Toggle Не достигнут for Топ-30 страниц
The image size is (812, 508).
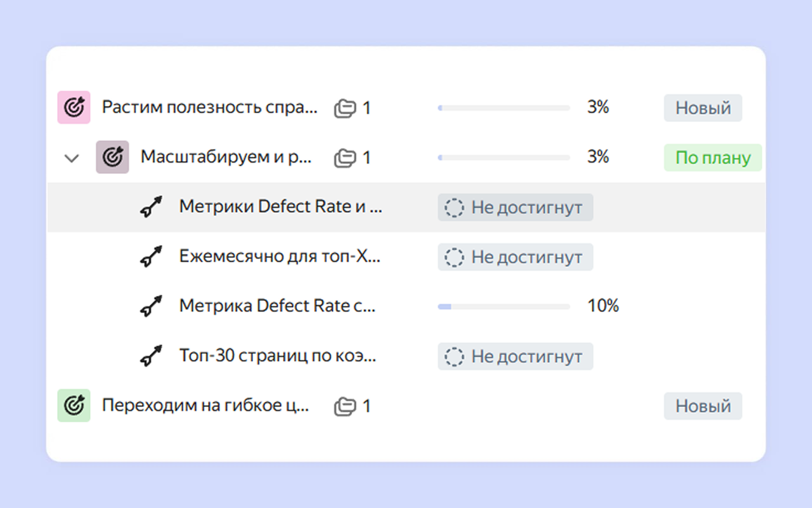(x=515, y=357)
